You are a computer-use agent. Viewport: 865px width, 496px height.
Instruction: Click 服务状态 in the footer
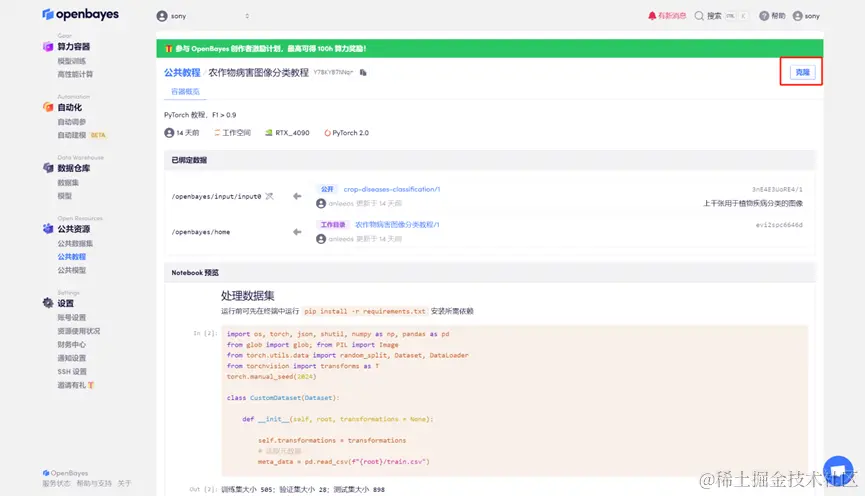coord(56,483)
